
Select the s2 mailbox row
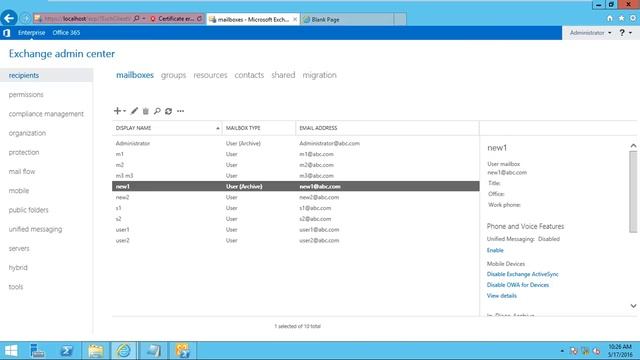tap(296, 219)
